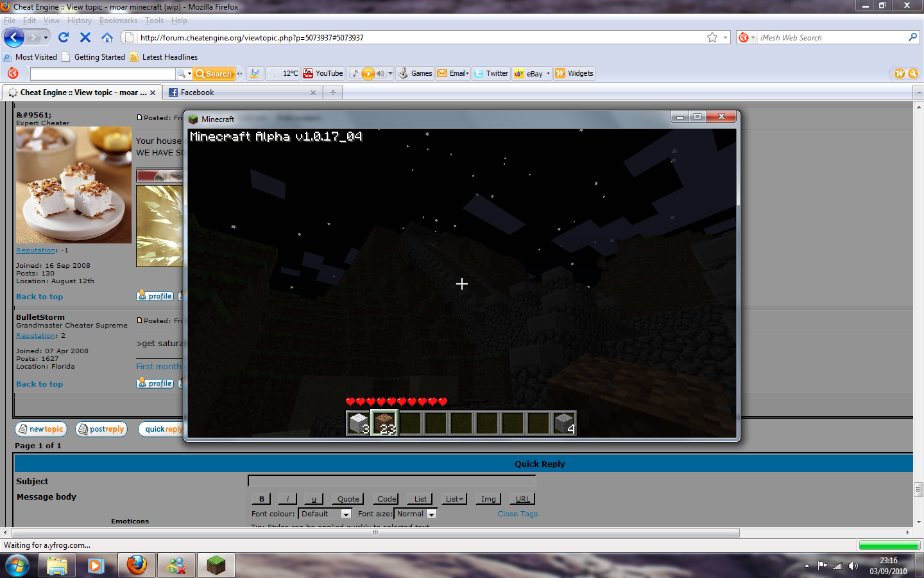Open the History menu
Screen dimensions: 924x578
(x=80, y=21)
